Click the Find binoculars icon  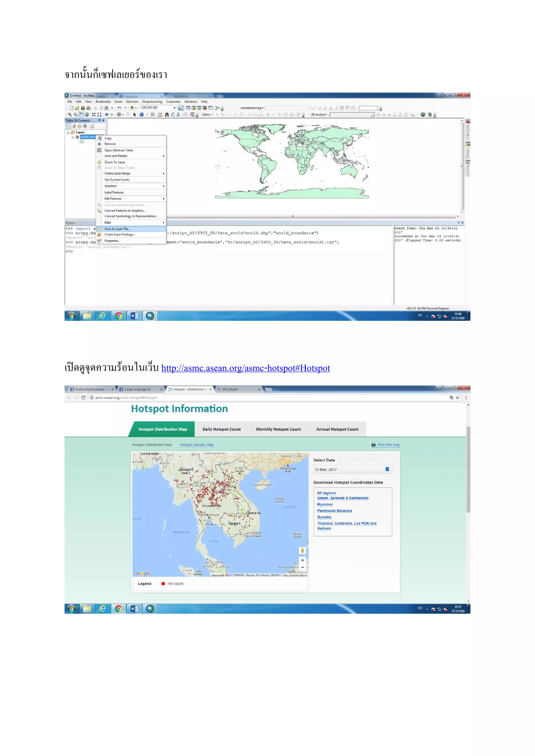tap(167, 115)
